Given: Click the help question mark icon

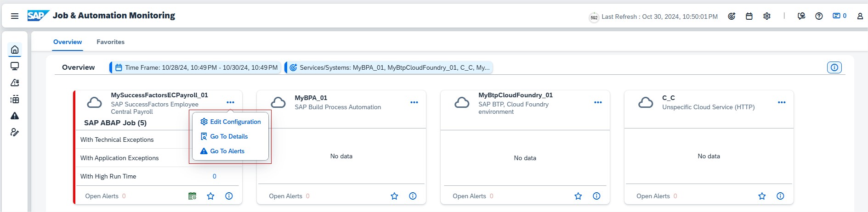Looking at the screenshot, I should coord(819,16).
